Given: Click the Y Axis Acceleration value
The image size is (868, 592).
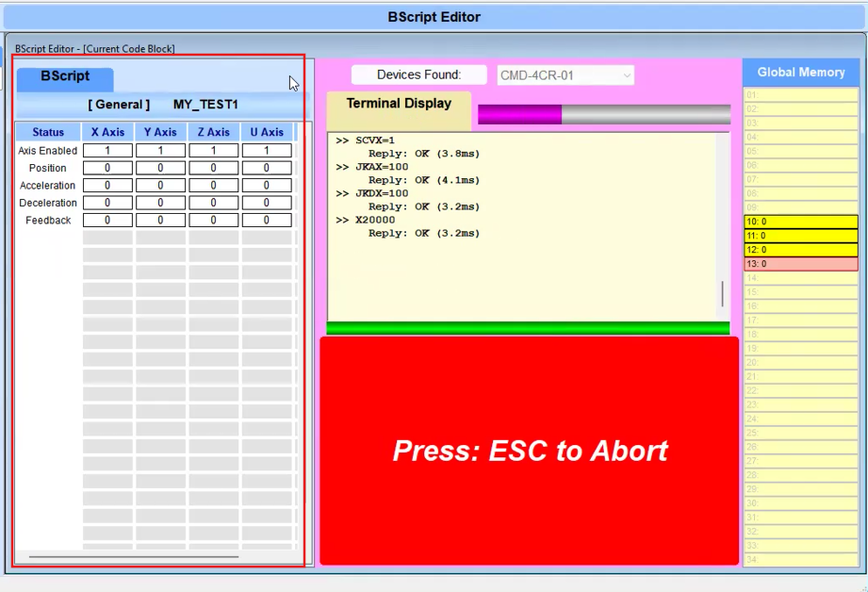Looking at the screenshot, I should (160, 185).
